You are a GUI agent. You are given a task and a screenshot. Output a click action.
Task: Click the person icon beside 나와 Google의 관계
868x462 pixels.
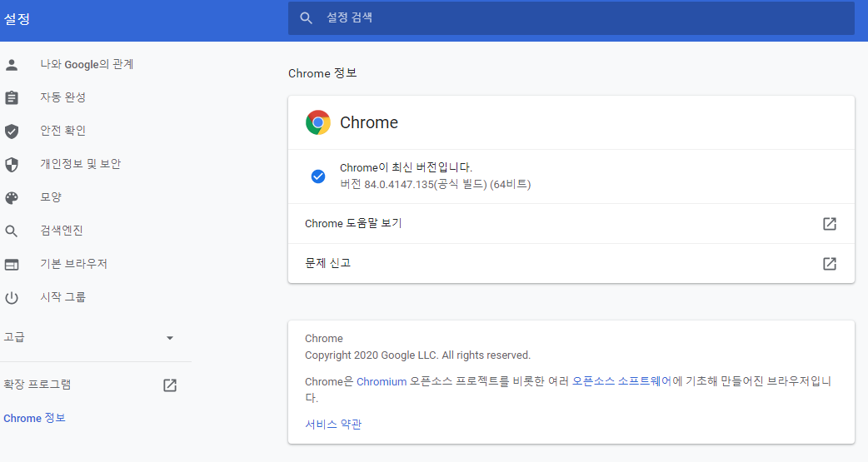click(x=12, y=65)
